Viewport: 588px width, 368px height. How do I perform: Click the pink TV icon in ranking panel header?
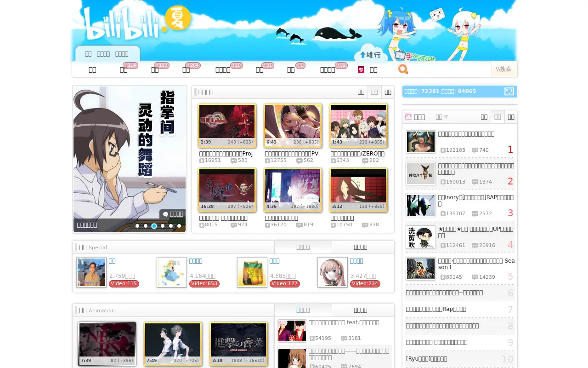click(408, 117)
